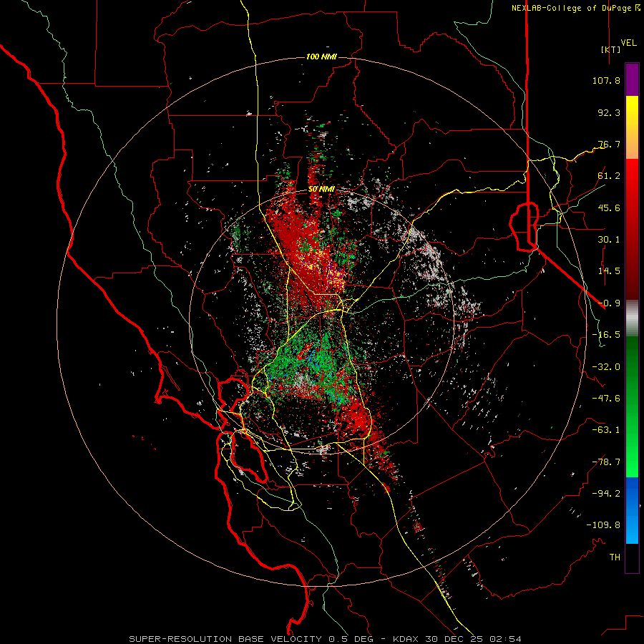
Task: Click the VEL legend heading
Action: (x=629, y=43)
